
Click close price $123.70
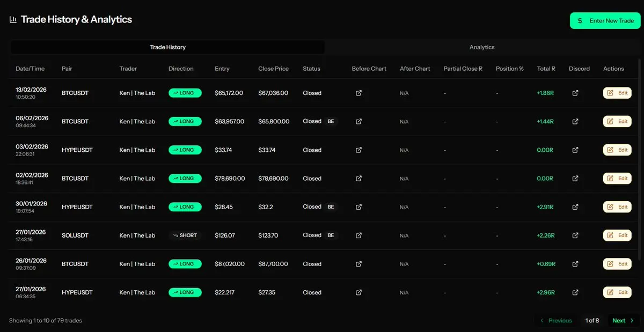(x=268, y=235)
